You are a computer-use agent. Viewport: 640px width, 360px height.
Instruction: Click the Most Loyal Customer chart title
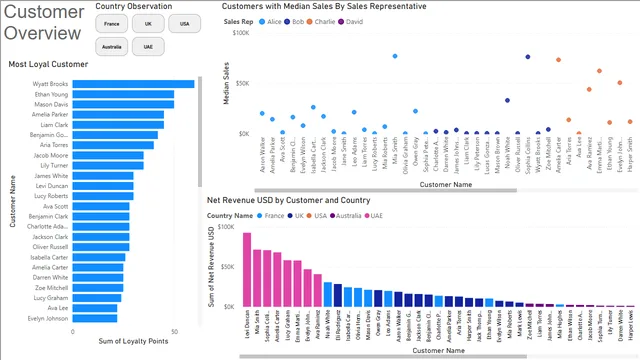[48, 64]
